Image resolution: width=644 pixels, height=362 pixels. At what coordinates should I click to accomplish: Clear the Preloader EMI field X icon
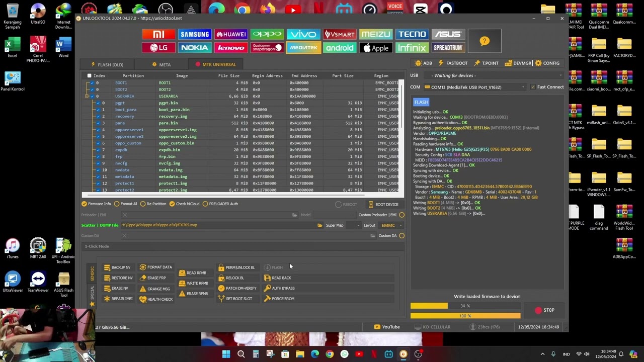click(124, 215)
